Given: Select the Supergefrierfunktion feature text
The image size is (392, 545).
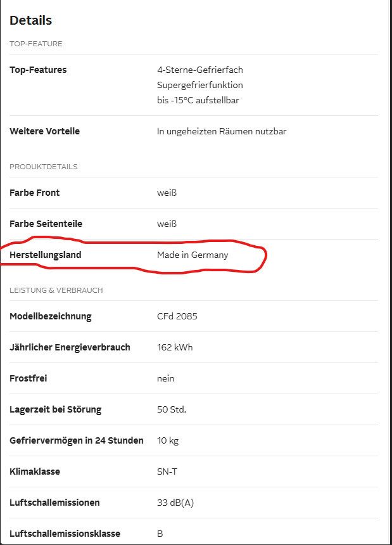Looking at the screenshot, I should point(199,85).
